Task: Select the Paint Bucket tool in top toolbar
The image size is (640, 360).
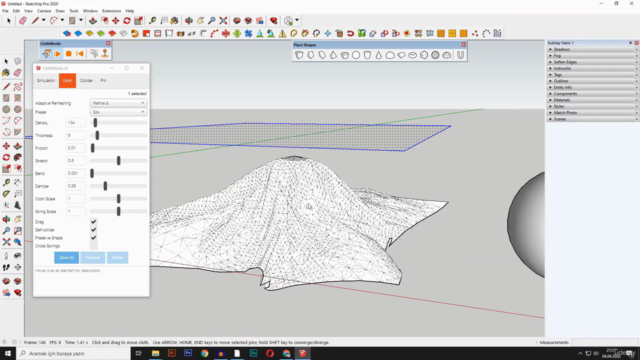Action: (x=174, y=20)
